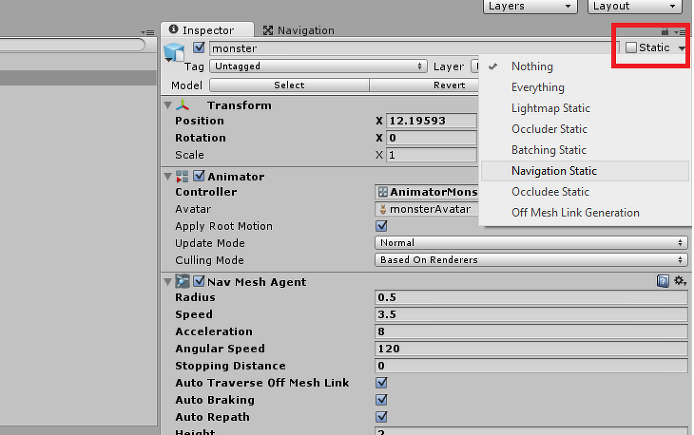Click the monsterAvatar asset icon
The height and width of the screenshot is (435, 694).
[x=383, y=209]
